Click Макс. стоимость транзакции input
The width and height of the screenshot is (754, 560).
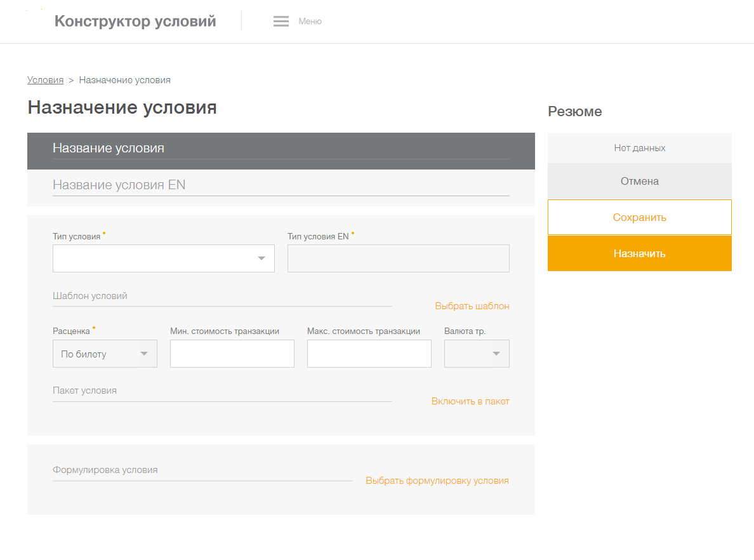point(369,354)
